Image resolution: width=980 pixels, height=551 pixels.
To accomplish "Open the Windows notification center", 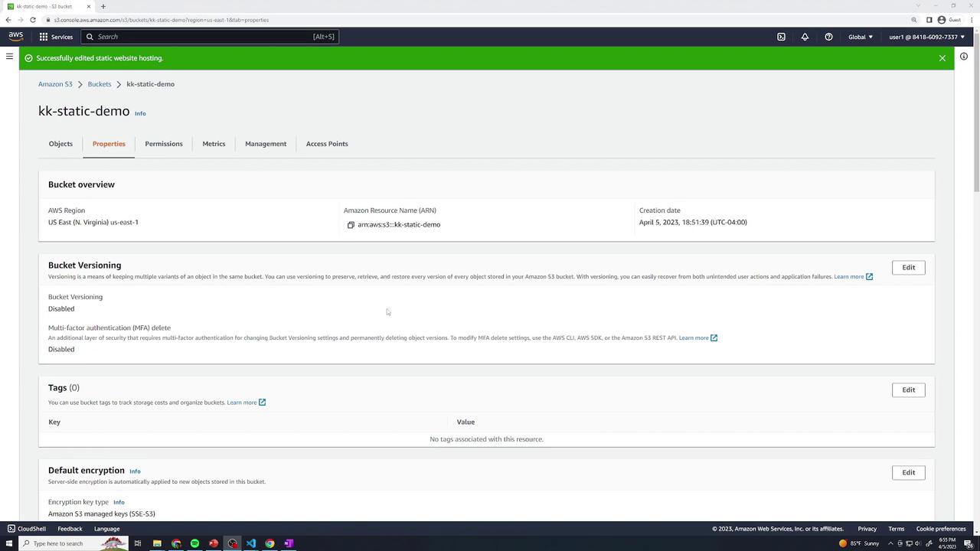I will (969, 543).
